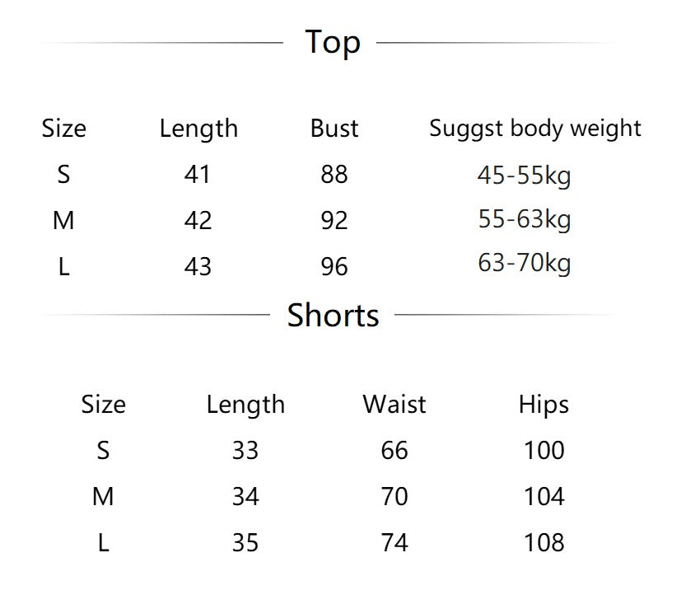Click top length value 41
The height and width of the screenshot is (609, 700).
[198, 175]
